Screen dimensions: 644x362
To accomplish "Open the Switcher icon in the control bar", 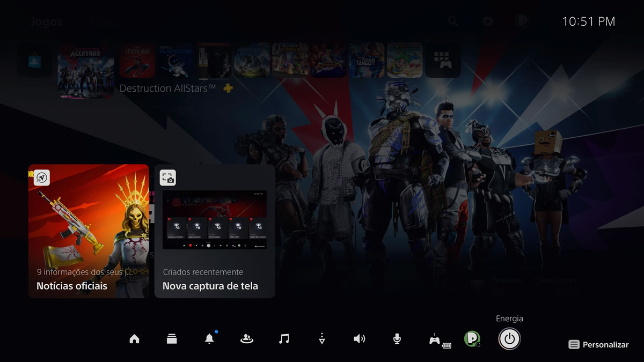I will point(172,339).
